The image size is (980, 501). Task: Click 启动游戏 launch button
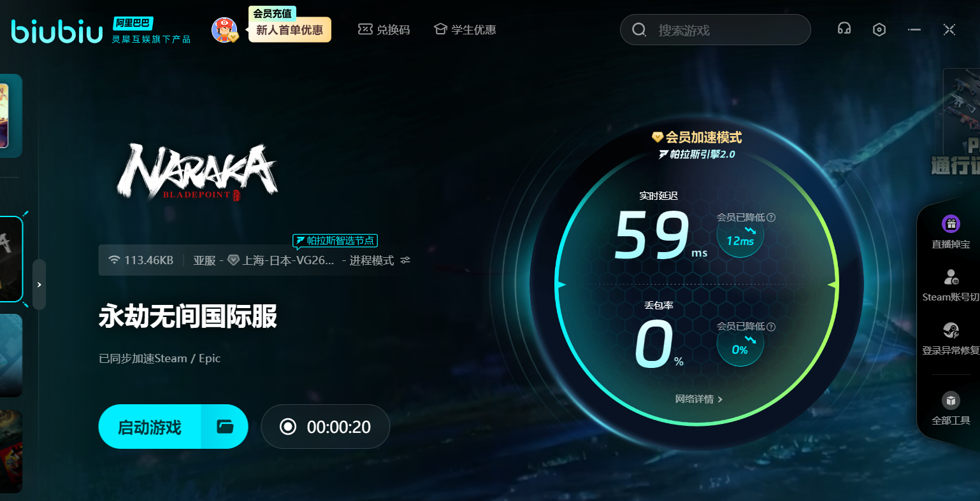(x=150, y=427)
